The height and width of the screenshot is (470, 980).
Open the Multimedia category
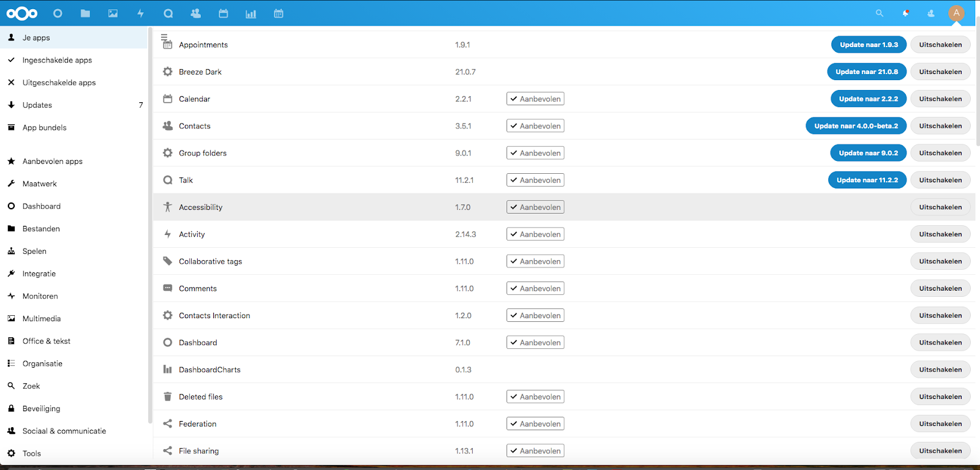73,319
